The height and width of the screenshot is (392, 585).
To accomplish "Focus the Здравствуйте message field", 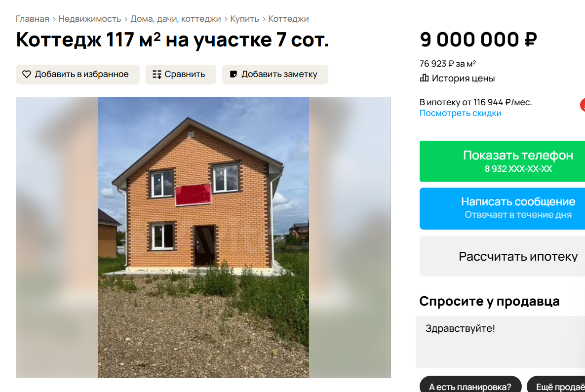I will (x=500, y=342).
